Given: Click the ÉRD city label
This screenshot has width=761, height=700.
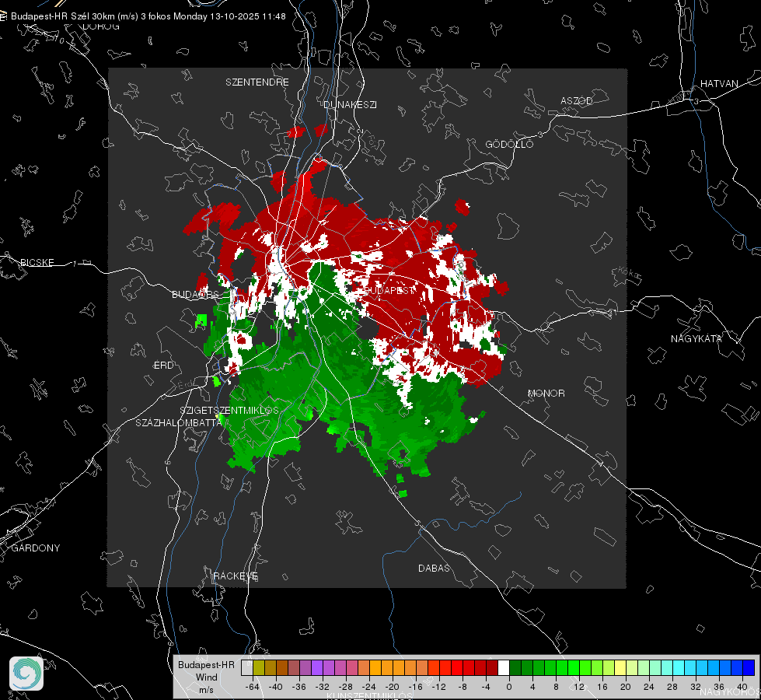Looking at the screenshot, I should (x=163, y=366).
